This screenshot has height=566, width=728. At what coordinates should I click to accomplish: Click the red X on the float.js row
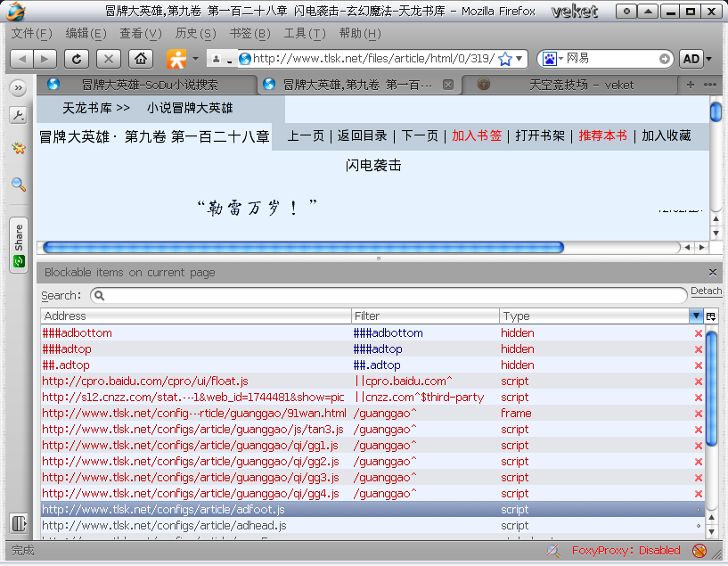tap(699, 381)
